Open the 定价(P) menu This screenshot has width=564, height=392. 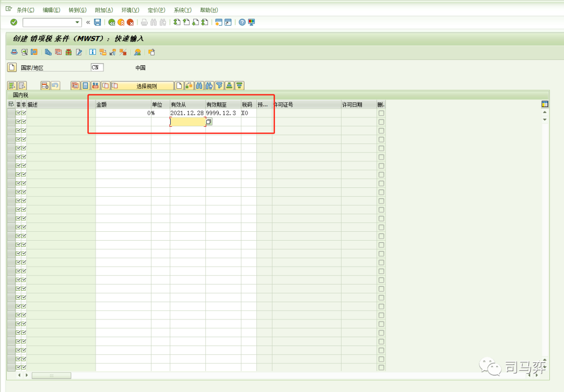(x=157, y=10)
